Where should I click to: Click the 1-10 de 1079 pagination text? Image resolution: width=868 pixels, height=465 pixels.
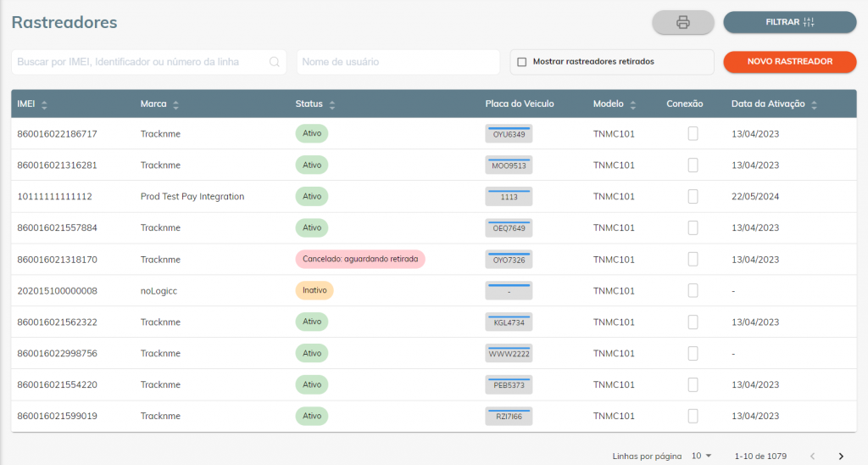[x=760, y=457]
